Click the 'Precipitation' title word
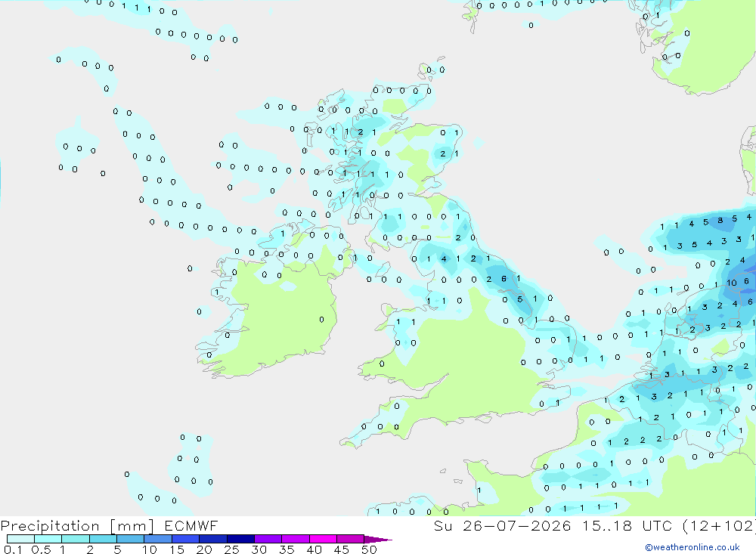Screen dimensions: 756x554 50,525
